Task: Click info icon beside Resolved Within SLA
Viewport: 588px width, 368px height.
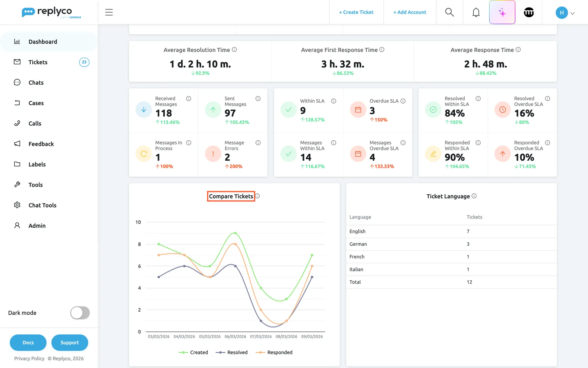Action: tap(478, 98)
